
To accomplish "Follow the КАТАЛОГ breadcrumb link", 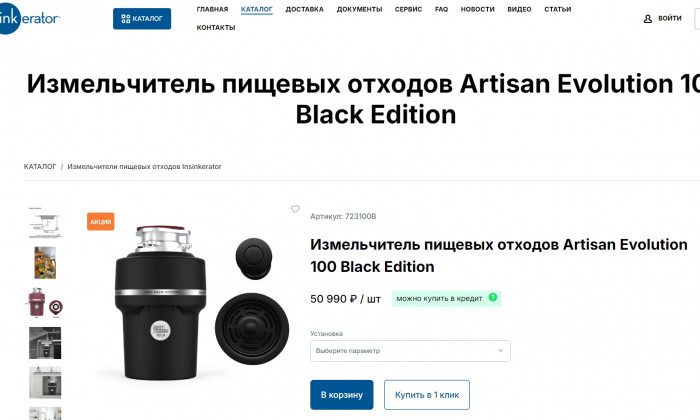I will [40, 166].
